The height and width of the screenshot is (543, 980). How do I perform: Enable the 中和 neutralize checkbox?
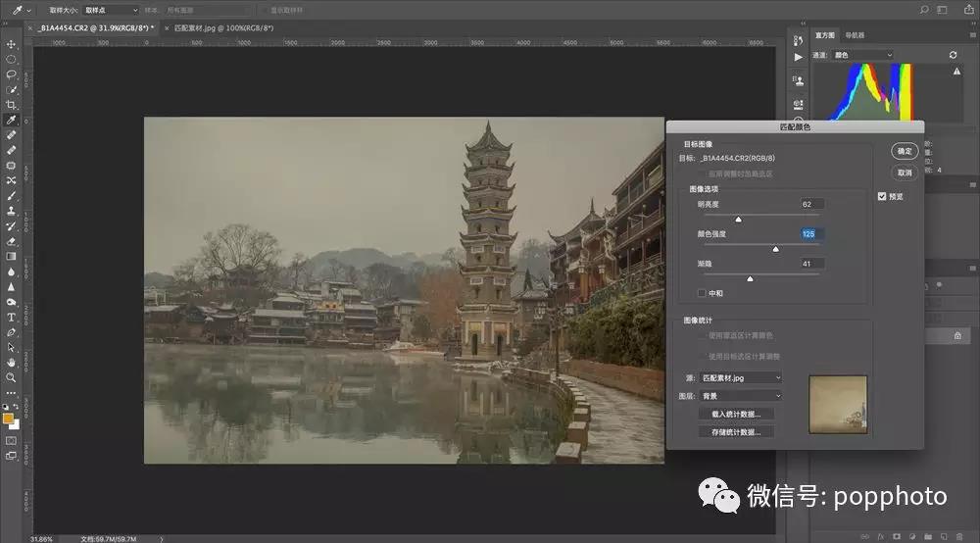702,293
